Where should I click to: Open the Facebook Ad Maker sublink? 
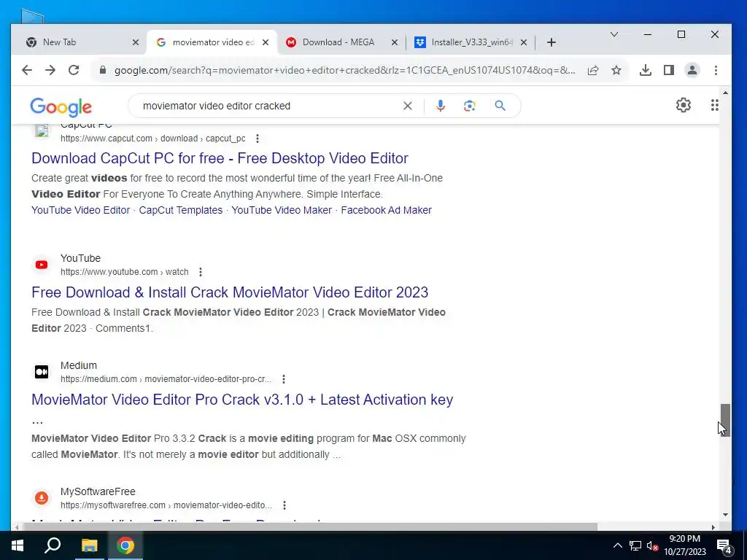tap(387, 210)
